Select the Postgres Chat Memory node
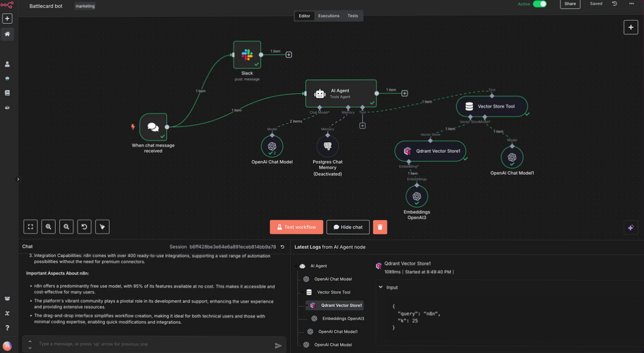 (328, 146)
